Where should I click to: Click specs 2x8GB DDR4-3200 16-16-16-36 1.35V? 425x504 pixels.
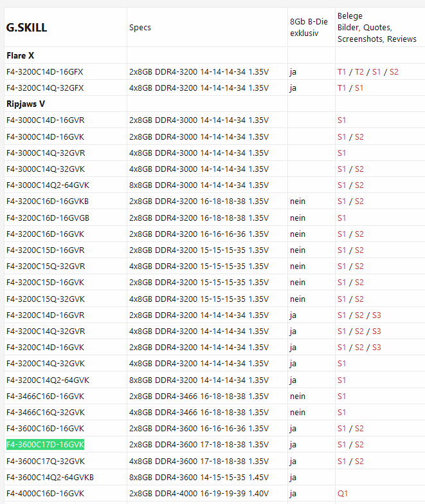coord(199,234)
